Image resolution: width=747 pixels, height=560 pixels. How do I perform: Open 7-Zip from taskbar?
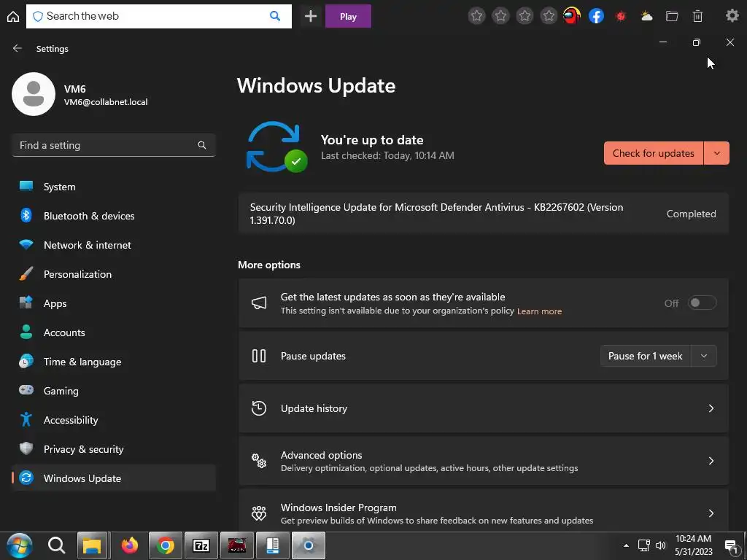coord(201,545)
